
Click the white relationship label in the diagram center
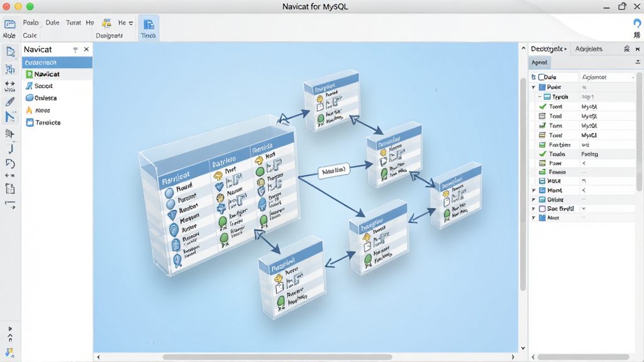pos(333,171)
